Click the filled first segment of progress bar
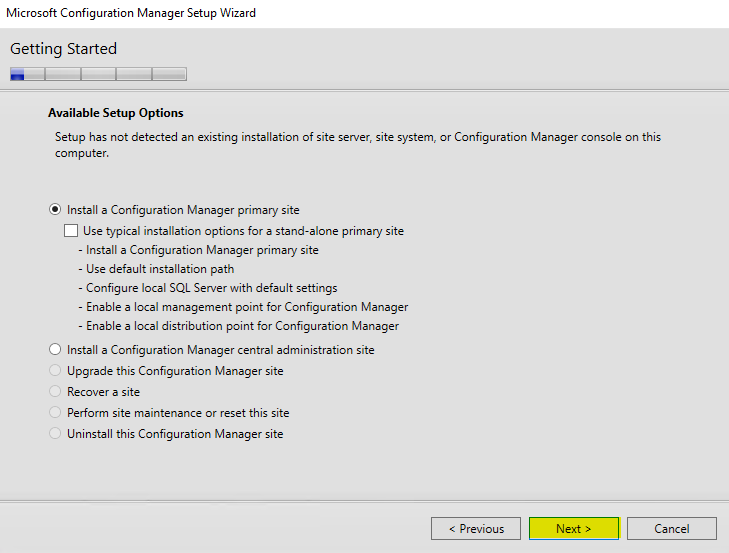The height and width of the screenshot is (553, 729). coord(17,74)
